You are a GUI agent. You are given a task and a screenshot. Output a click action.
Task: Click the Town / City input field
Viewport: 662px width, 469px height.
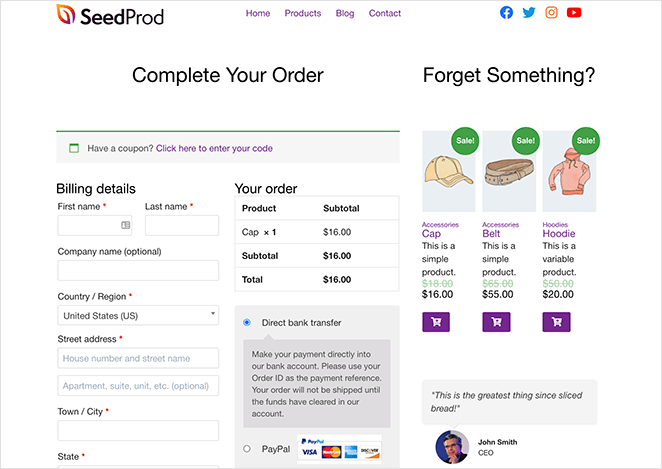point(138,431)
